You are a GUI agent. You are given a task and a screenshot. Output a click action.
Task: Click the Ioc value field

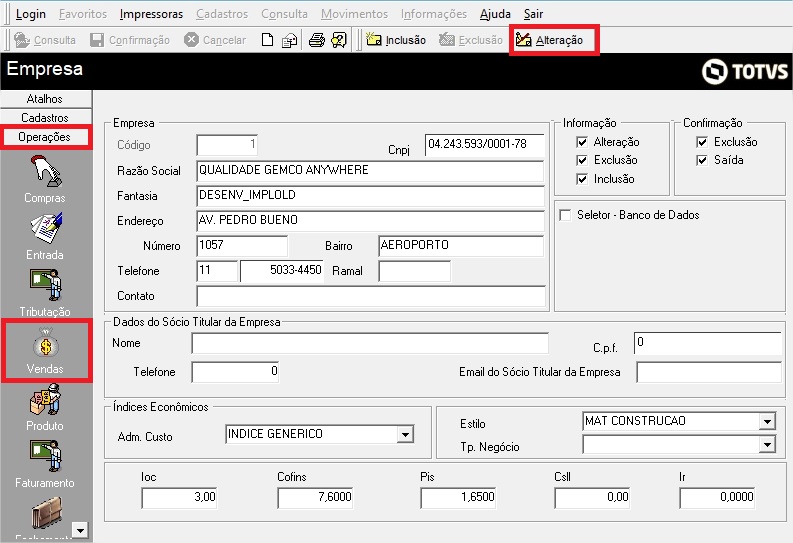coord(180,498)
